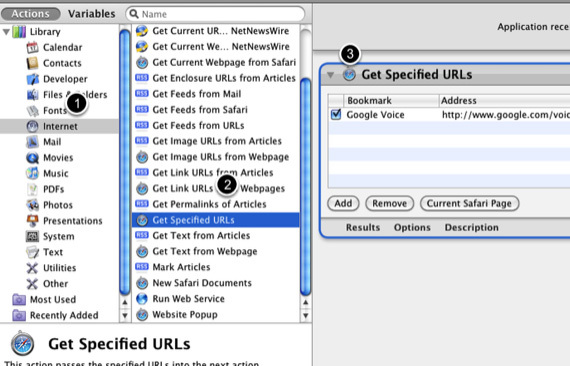Switch to the Variables tab
This screenshot has width=570, height=366.
coord(92,13)
